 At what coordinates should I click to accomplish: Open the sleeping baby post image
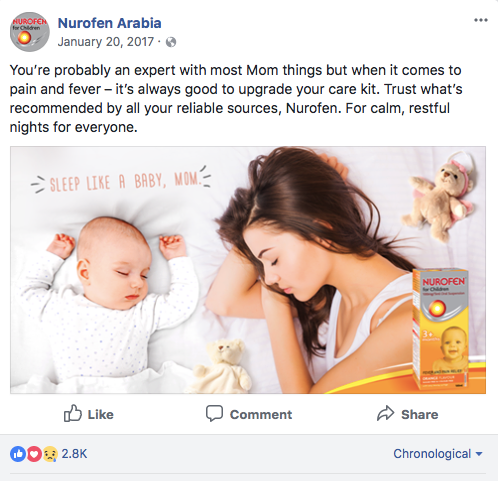tap(248, 270)
